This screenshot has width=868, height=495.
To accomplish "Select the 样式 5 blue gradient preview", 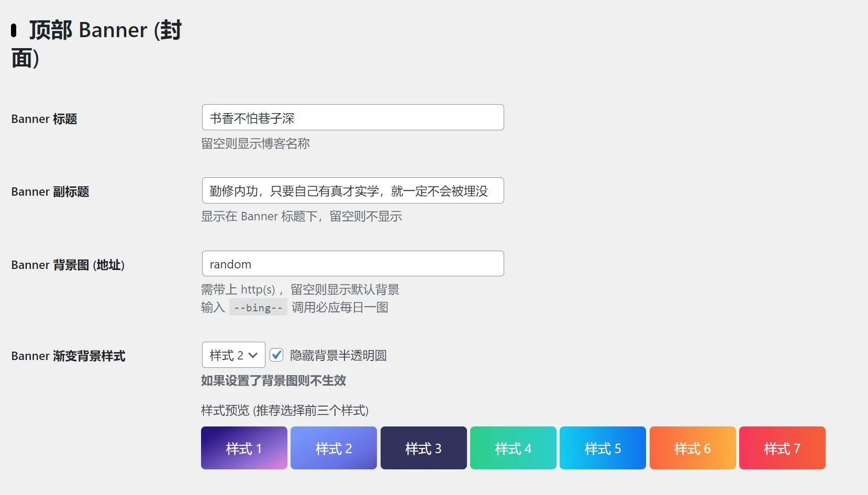I will click(x=603, y=448).
